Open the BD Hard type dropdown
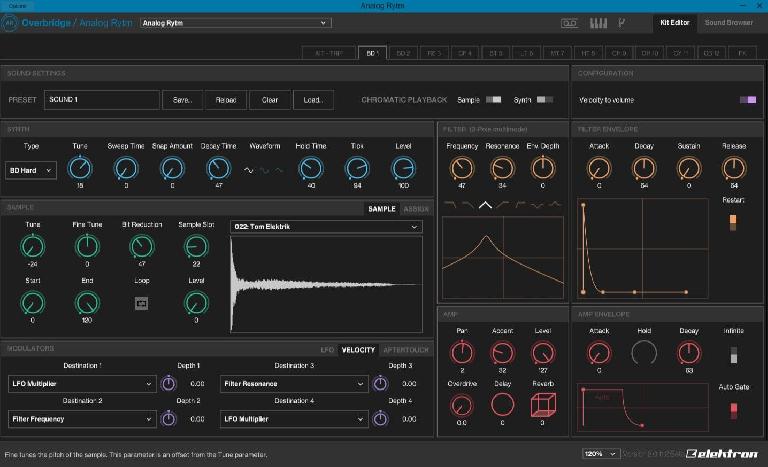The width and height of the screenshot is (768, 467). pyautogui.click(x=30, y=171)
